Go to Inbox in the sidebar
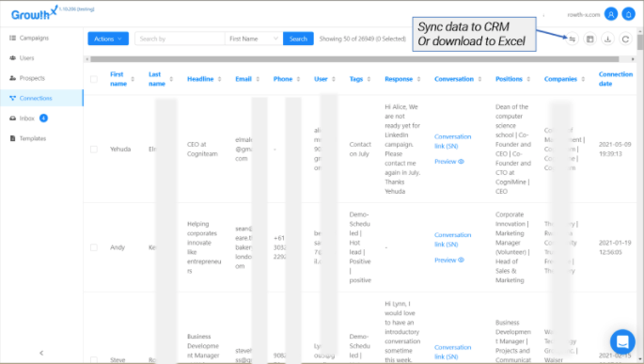Image resolution: width=644 pixels, height=364 pixels. (x=27, y=119)
